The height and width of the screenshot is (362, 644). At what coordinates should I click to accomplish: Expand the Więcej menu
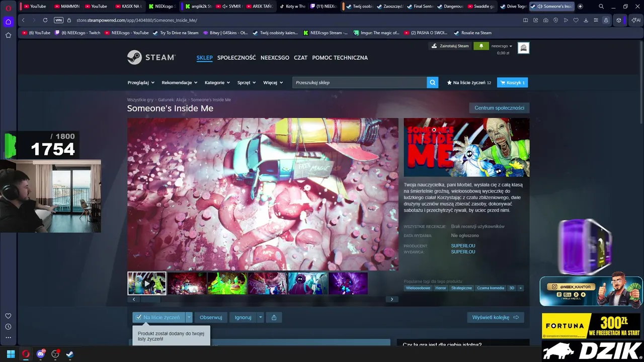(273, 82)
